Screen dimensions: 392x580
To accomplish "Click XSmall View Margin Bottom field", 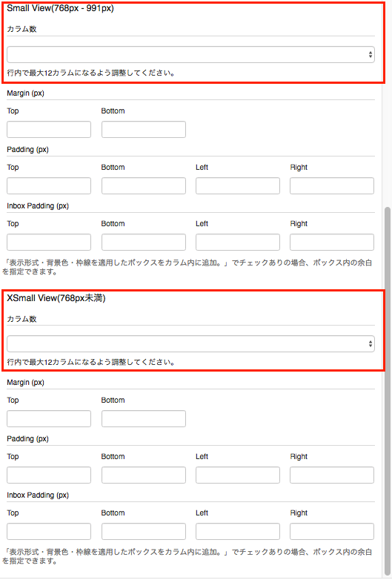I will point(143,419).
